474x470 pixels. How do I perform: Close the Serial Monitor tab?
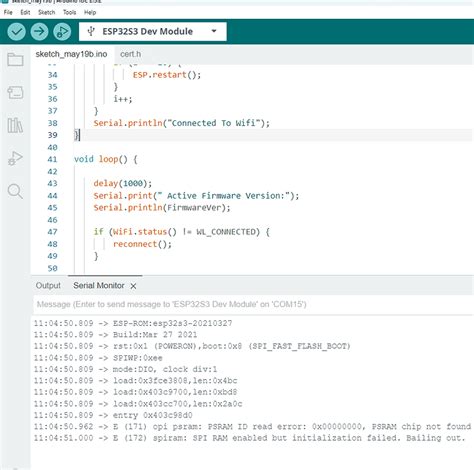pos(133,286)
